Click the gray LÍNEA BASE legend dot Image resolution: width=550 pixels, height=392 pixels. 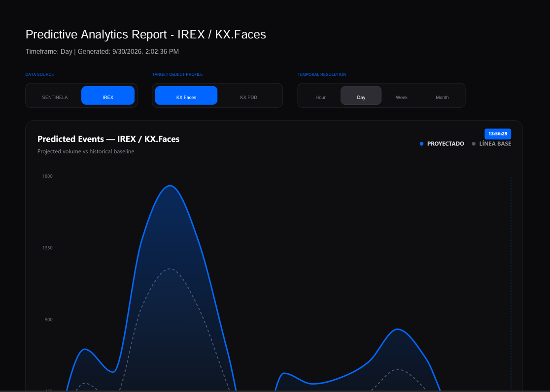tap(474, 144)
